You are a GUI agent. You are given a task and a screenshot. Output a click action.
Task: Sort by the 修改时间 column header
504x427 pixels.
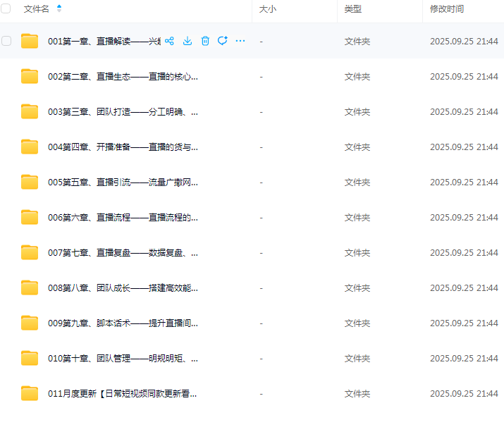(x=447, y=9)
